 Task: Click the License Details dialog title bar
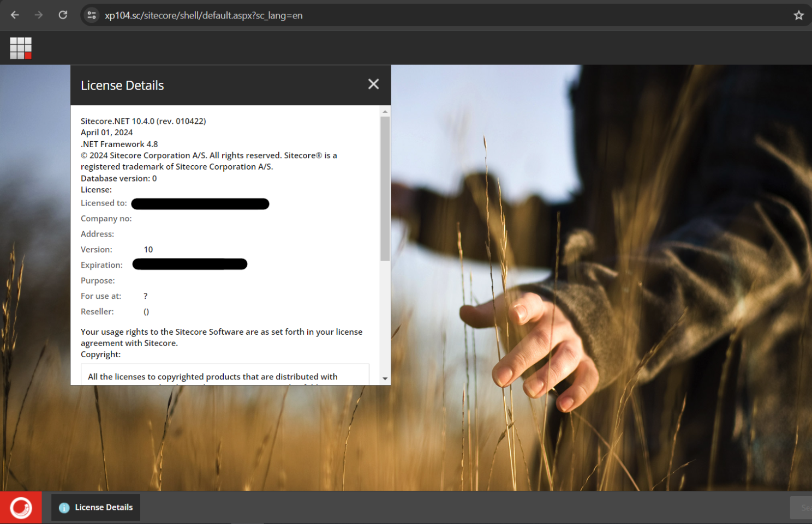pyautogui.click(x=218, y=85)
